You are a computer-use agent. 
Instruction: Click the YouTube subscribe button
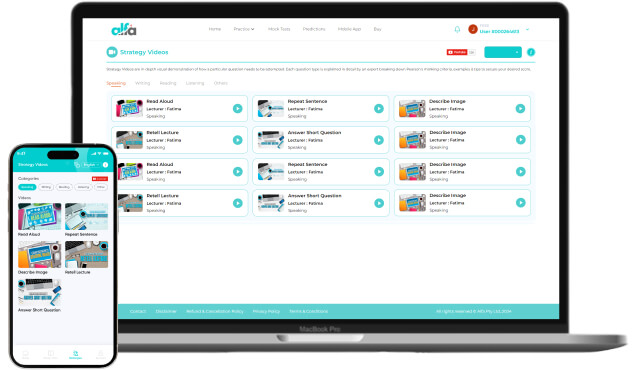pyautogui.click(x=457, y=52)
